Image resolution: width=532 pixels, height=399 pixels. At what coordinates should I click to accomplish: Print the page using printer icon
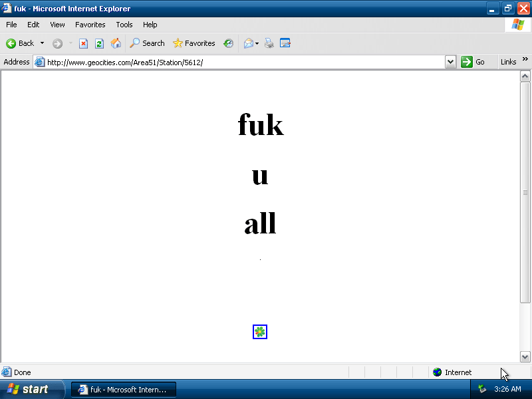(x=269, y=43)
